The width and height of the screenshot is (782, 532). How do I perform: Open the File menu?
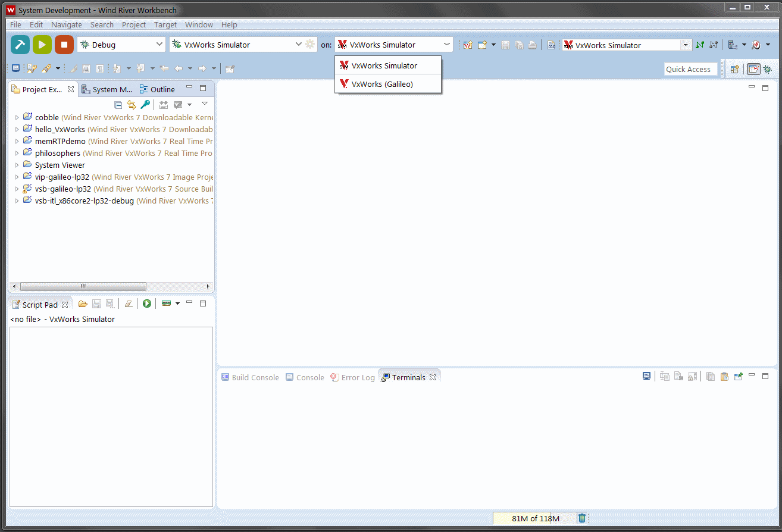click(15, 24)
